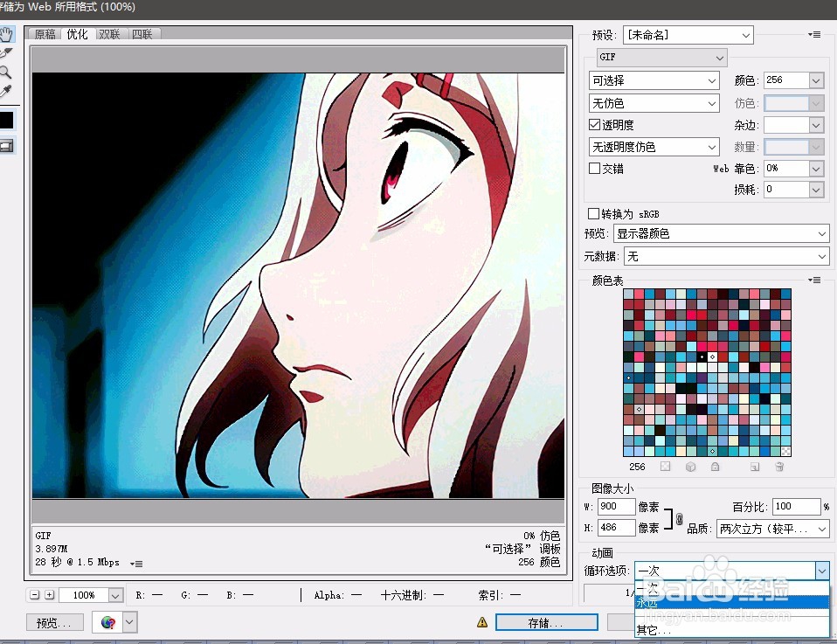
Task: Open the Web 靠色 0% dropdown arrow
Action: coord(816,169)
